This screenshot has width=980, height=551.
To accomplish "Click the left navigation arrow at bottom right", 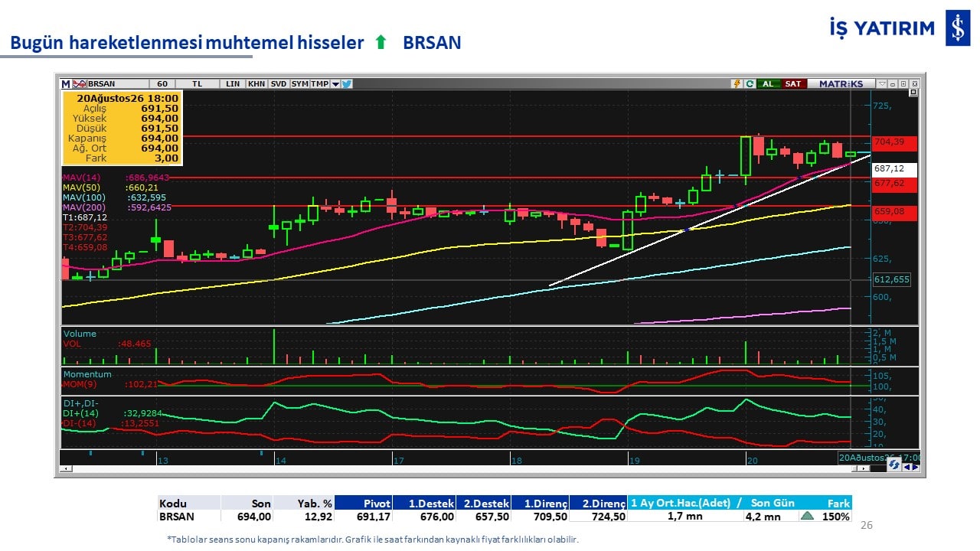I will [906, 467].
